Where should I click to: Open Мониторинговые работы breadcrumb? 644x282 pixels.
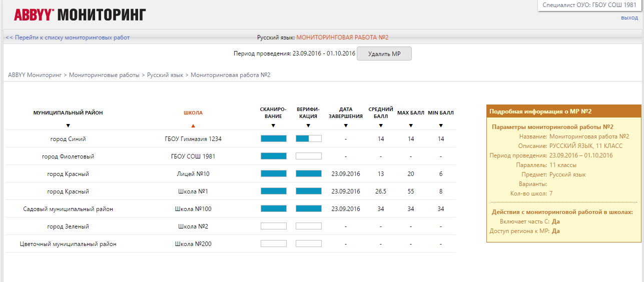104,75
